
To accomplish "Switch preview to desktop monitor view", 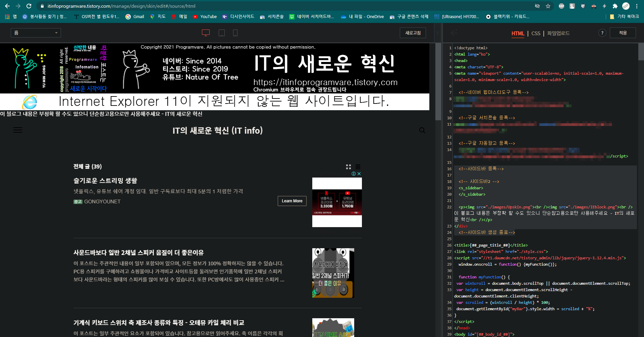I will point(206,33).
